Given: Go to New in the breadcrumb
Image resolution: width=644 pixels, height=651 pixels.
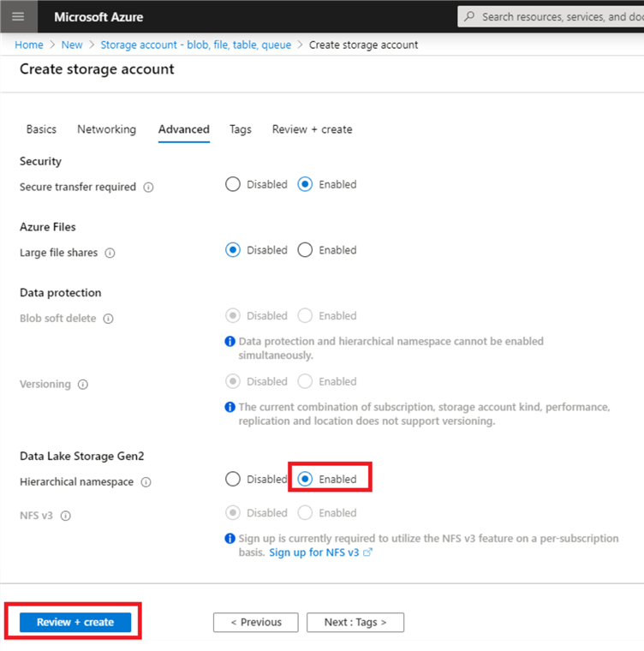Looking at the screenshot, I should [72, 45].
